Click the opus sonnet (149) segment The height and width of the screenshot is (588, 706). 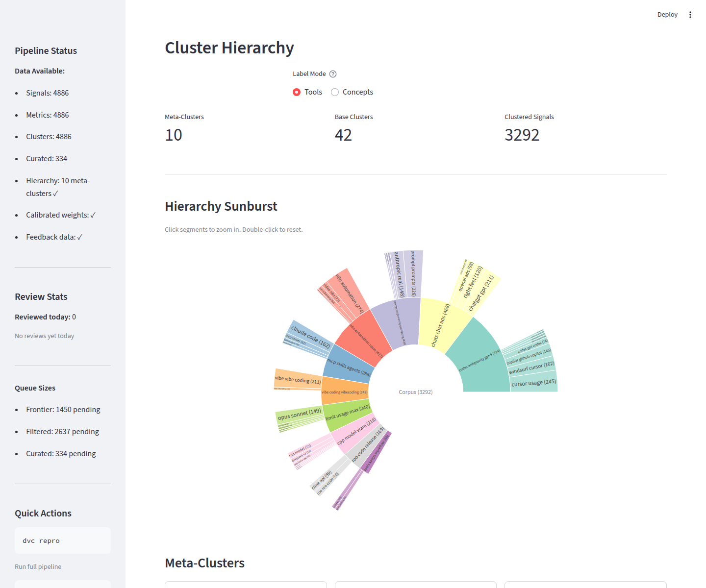pyautogui.click(x=299, y=415)
